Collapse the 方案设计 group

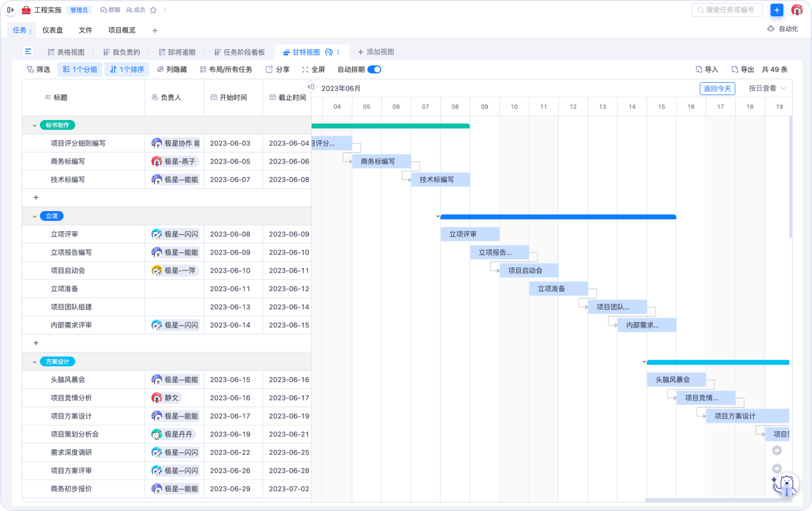[x=35, y=362]
